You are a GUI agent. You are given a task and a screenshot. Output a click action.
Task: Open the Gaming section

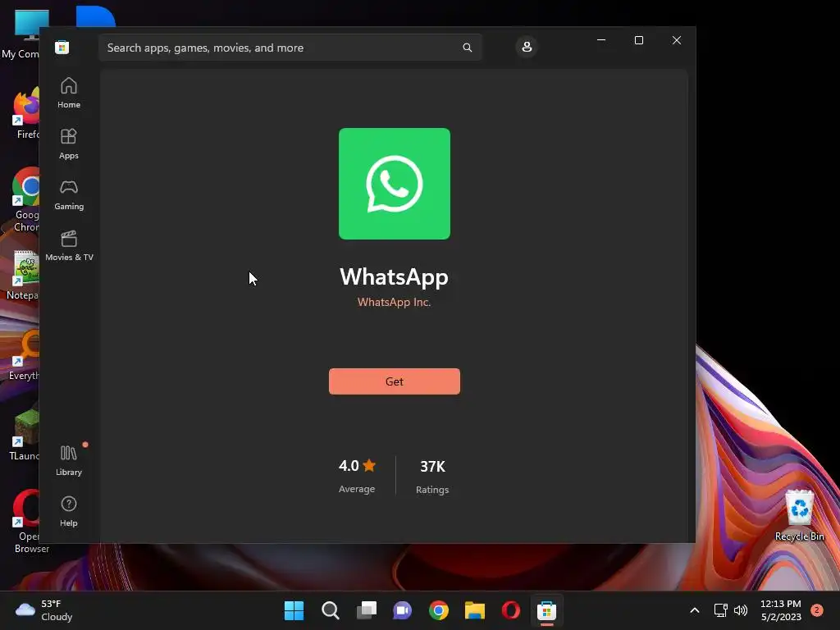point(69,194)
